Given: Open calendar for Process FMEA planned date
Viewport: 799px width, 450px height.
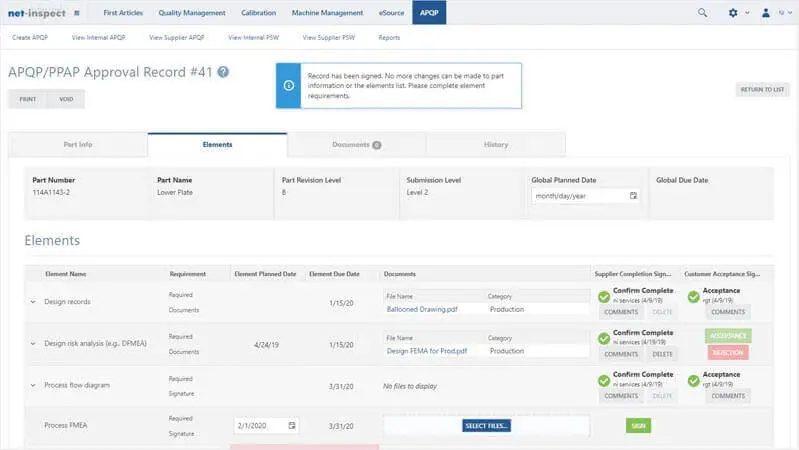Looking at the screenshot, I should [292, 425].
